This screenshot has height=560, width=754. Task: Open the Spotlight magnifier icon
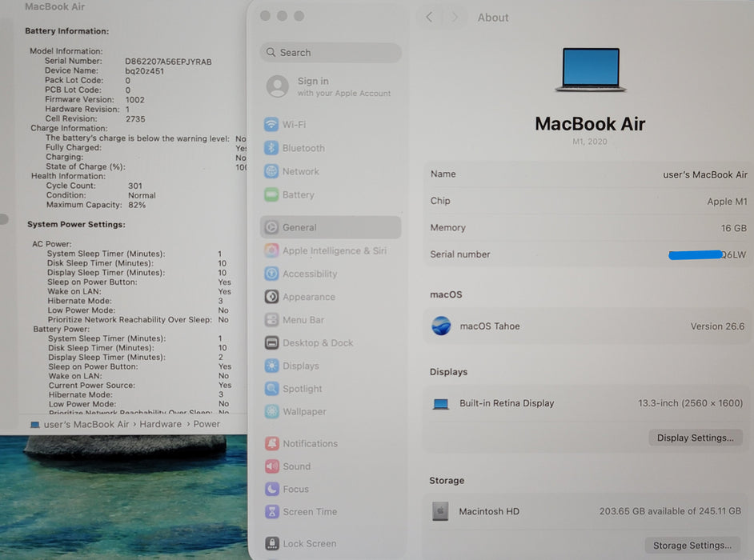pos(271,388)
